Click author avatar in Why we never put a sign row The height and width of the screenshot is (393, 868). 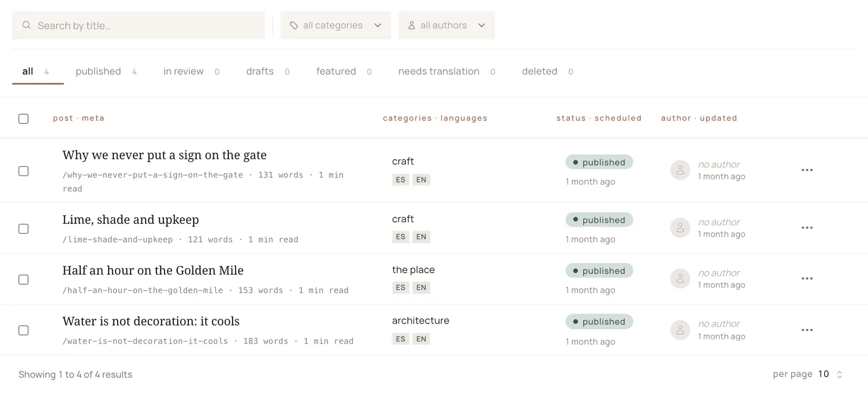(x=680, y=170)
